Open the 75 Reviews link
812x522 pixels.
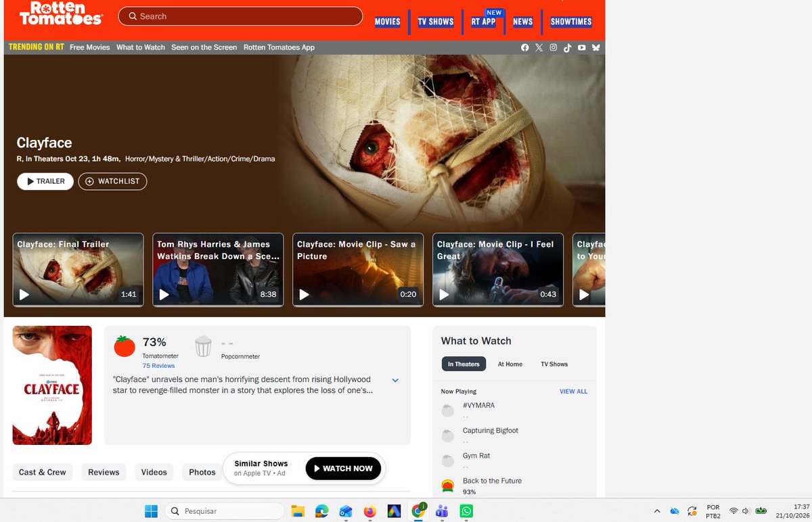pyautogui.click(x=159, y=366)
